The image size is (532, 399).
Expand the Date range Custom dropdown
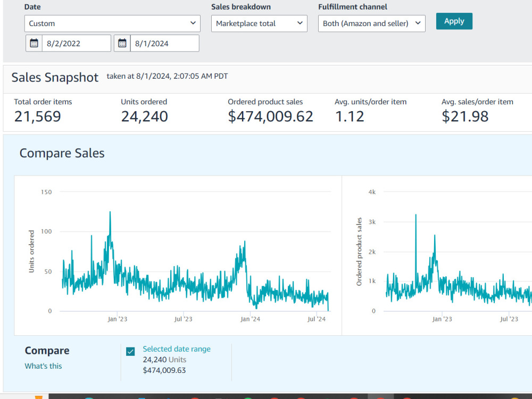112,23
